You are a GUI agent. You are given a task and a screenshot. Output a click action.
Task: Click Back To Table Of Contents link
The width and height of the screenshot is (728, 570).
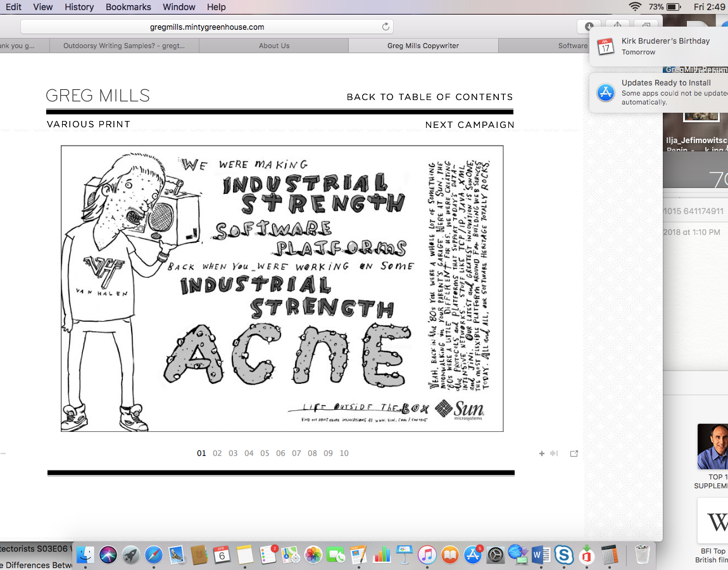coord(429,97)
